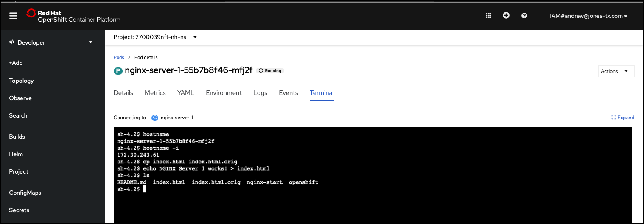This screenshot has width=644, height=224.
Task: Click the plus import icon in header
Action: [506, 16]
